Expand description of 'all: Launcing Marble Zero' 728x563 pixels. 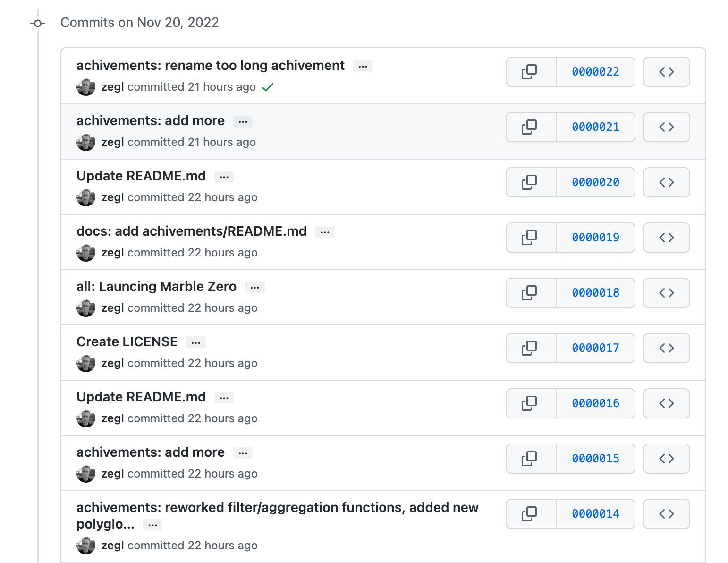click(254, 287)
